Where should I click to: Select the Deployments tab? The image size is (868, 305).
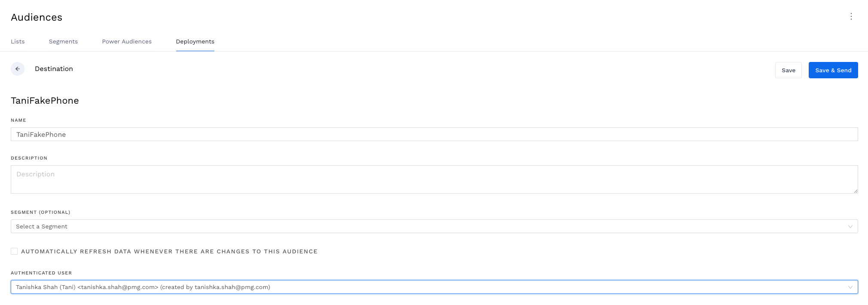tap(195, 41)
